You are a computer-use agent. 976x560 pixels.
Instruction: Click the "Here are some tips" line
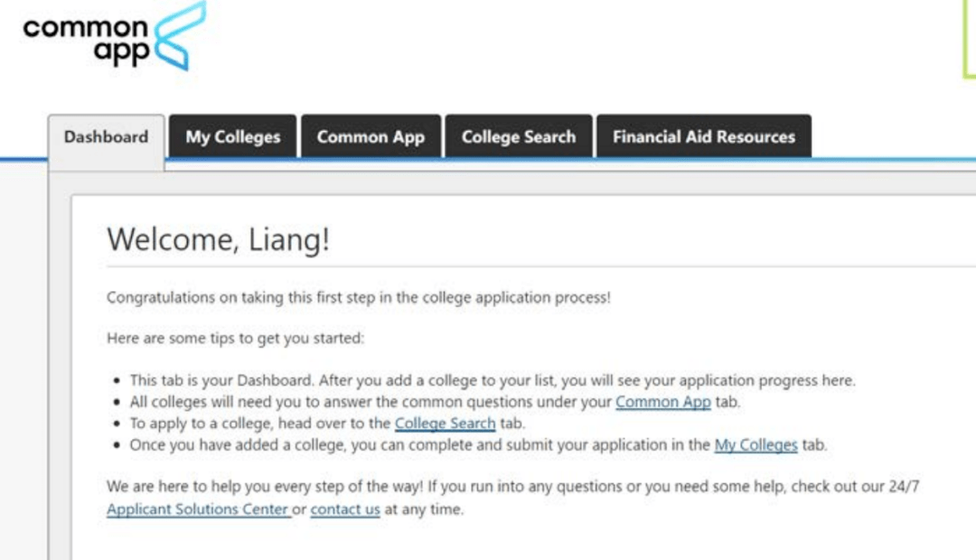[x=235, y=339]
